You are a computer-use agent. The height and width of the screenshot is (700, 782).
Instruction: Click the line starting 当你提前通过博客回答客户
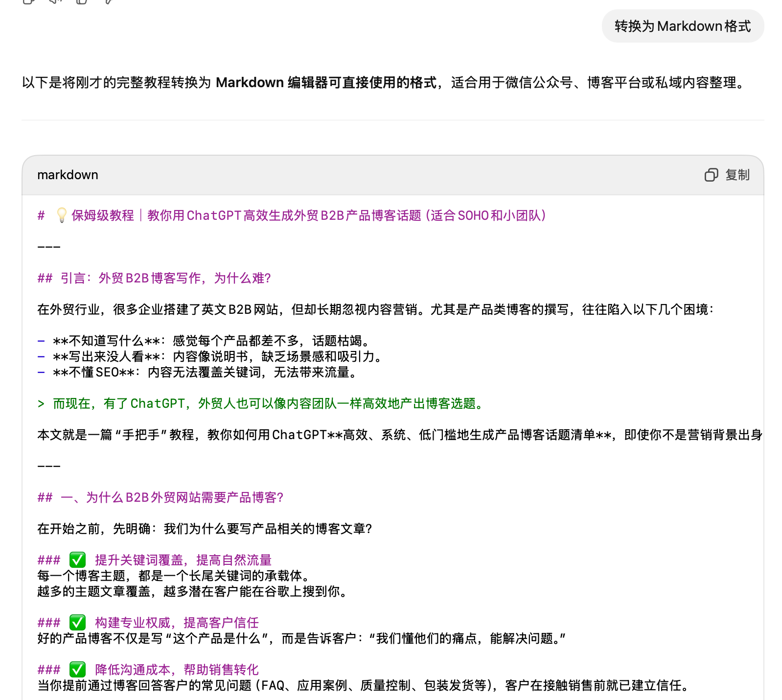point(363,685)
